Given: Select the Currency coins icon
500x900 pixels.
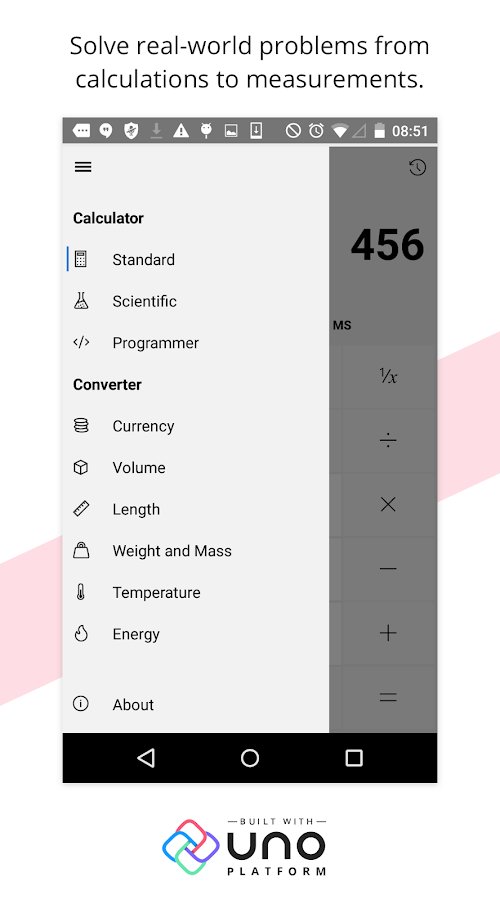Looking at the screenshot, I should point(81,426).
